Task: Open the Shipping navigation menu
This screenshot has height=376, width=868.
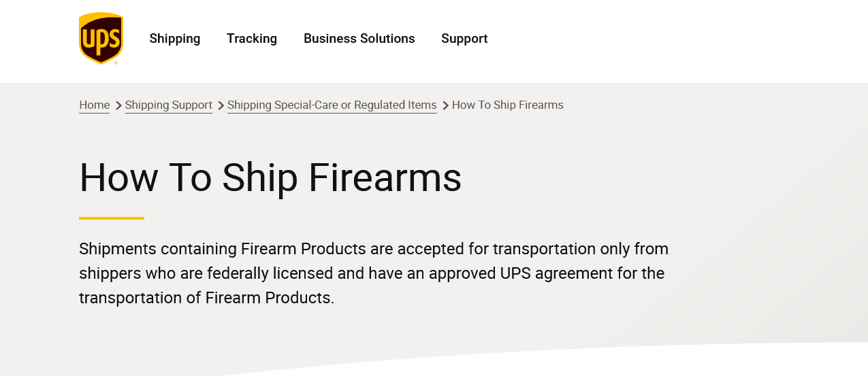Action: (x=175, y=39)
